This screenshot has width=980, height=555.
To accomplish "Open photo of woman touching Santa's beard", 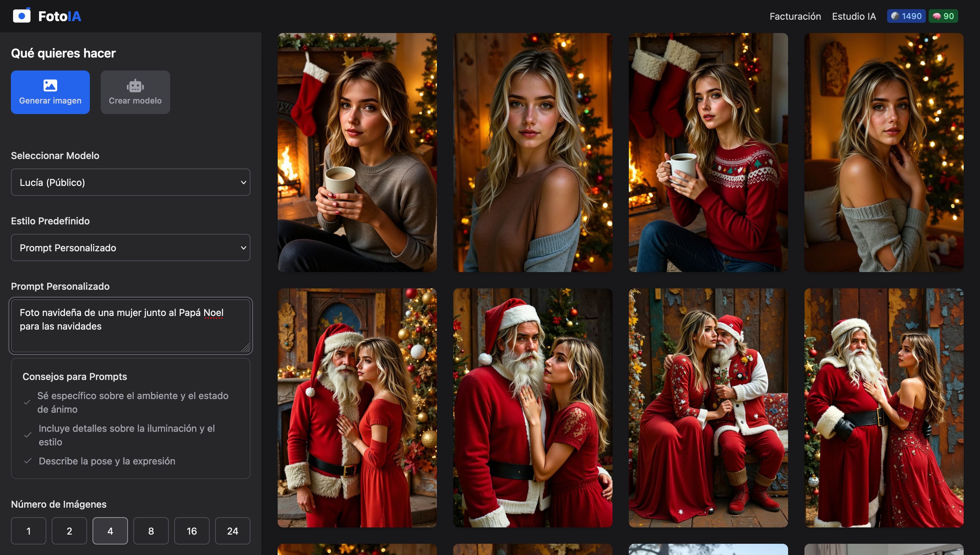I will [x=533, y=408].
